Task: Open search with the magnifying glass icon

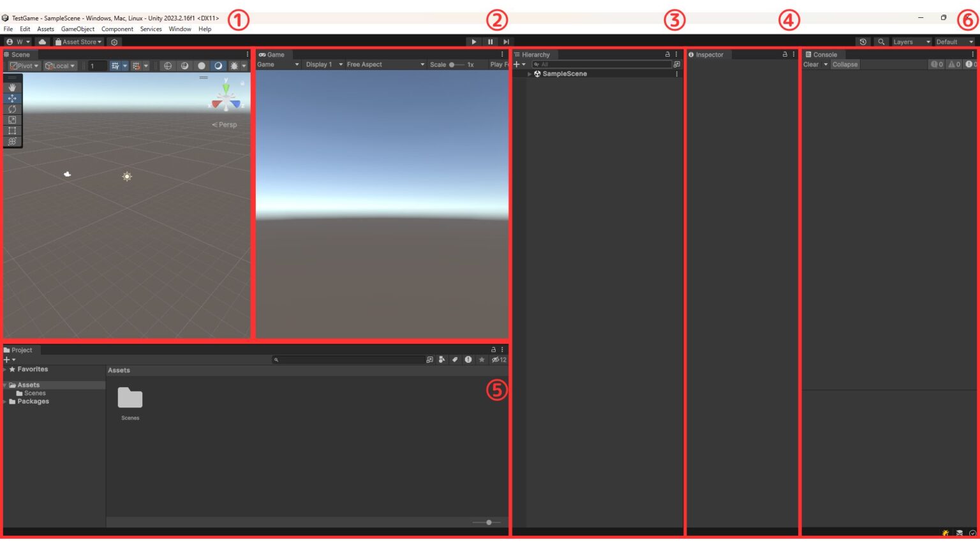Action: (881, 41)
